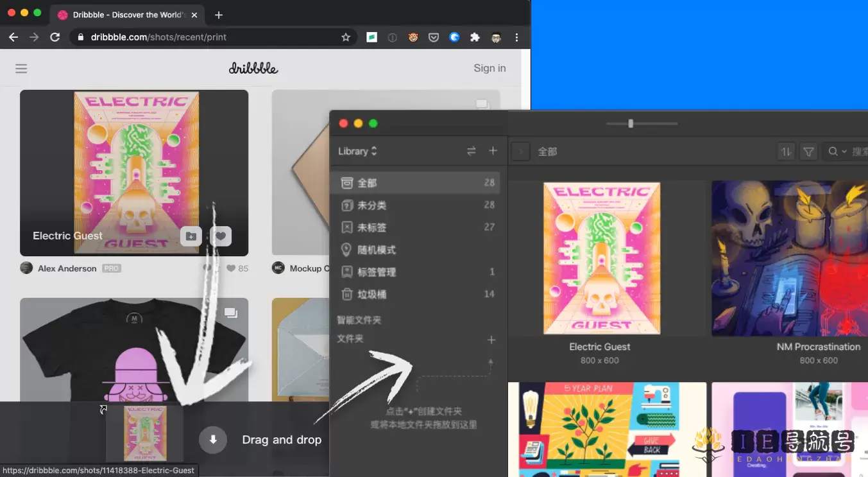
Task: Open the Chrome three-dot menu
Action: click(516, 37)
